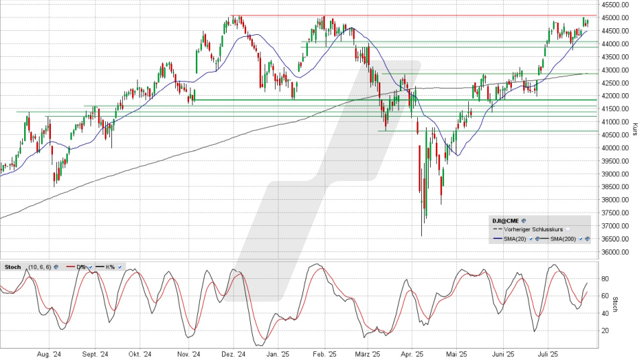Viewport: 644px width, 362px height.
Task: Enable the Vorheriger Schlusskurs checkbox
Action: (568, 229)
